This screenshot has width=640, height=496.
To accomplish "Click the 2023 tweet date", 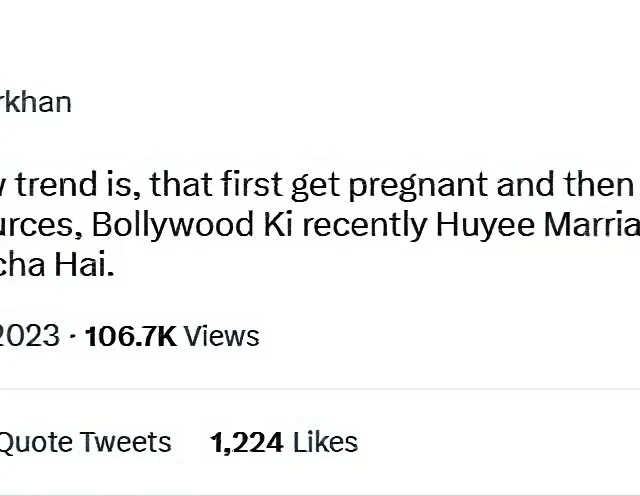I will point(30,336).
